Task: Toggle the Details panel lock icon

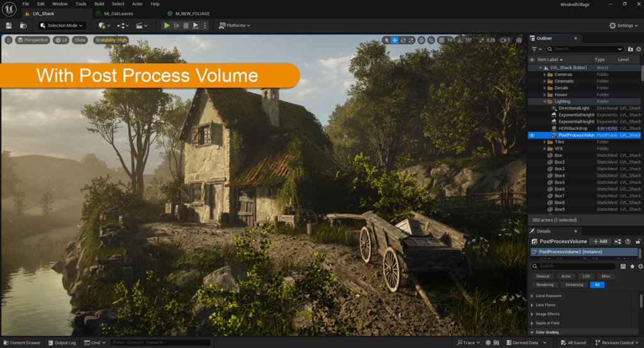Action: pos(638,242)
